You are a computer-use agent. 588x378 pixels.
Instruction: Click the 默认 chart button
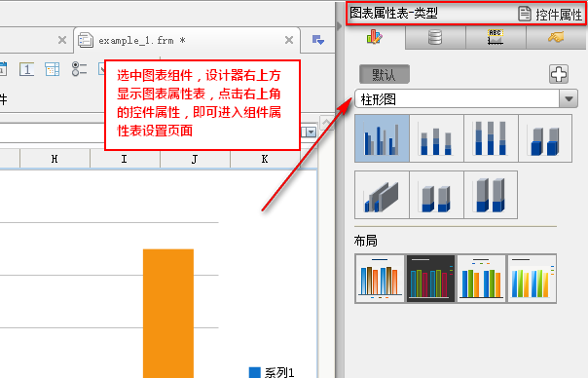384,74
